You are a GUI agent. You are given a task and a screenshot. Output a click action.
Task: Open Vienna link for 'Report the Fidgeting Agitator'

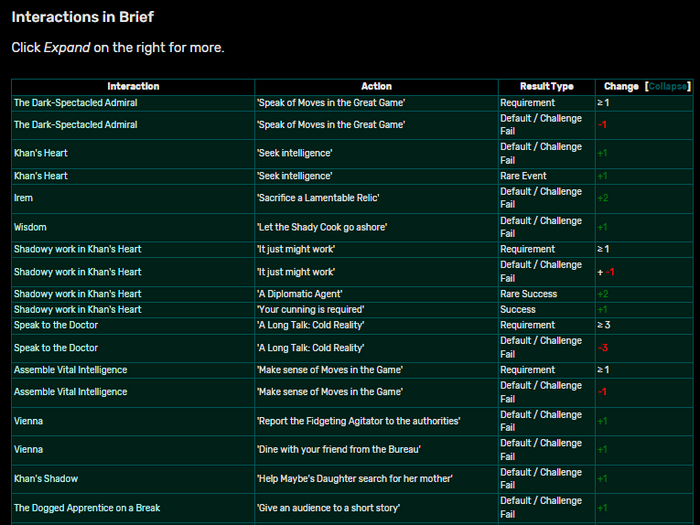point(30,421)
